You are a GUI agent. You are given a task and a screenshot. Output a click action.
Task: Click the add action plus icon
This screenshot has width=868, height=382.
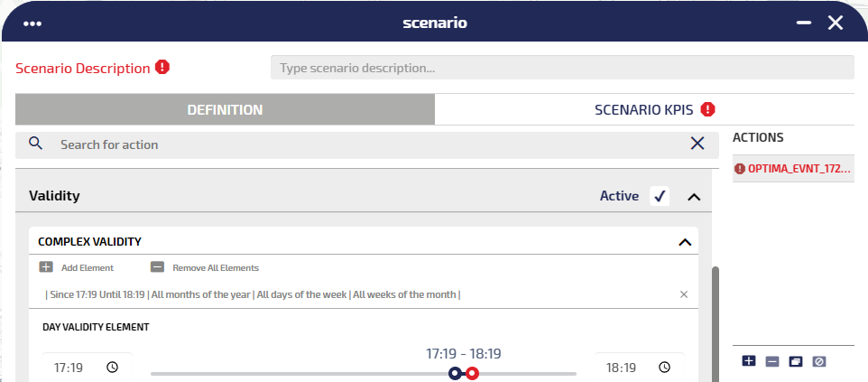pos(748,361)
